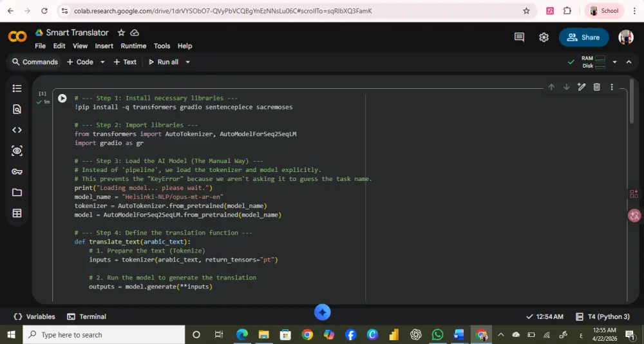Open the File menu
This screenshot has width=644, height=344.
pyautogui.click(x=40, y=46)
